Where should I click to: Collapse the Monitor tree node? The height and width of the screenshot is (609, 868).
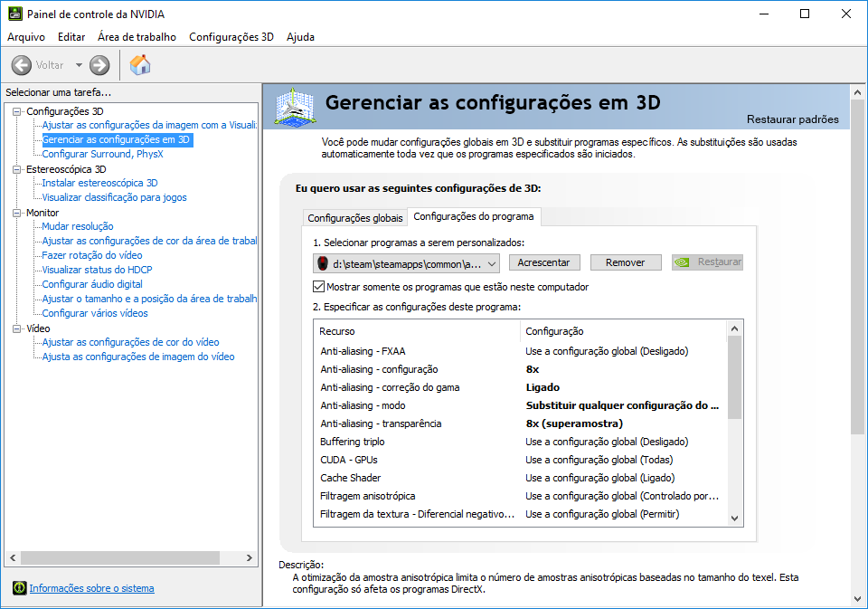point(16,213)
